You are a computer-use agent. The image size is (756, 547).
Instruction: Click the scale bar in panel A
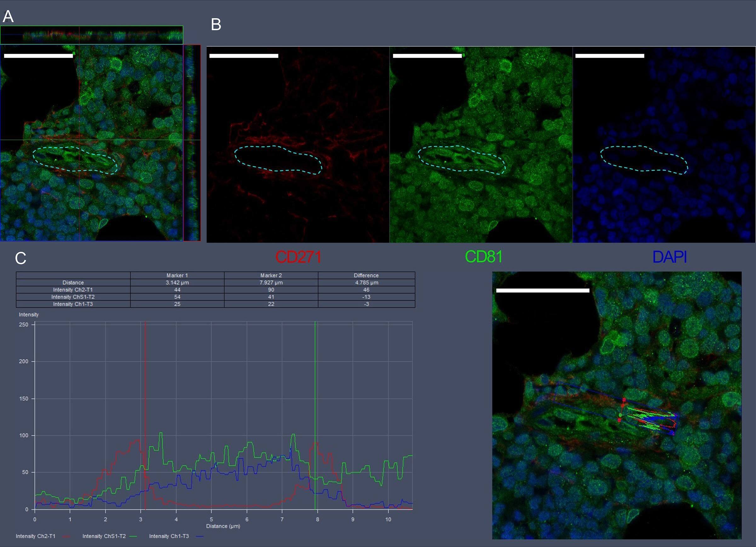tap(38, 55)
